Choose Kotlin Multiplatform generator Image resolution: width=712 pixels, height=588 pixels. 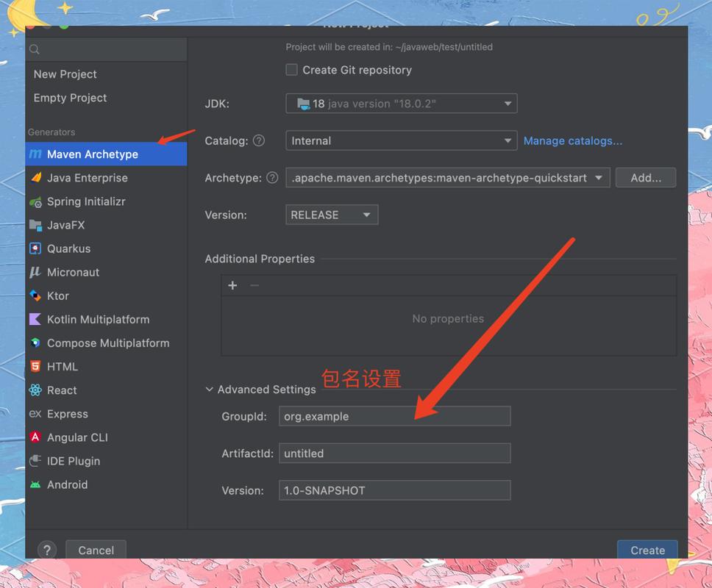click(106, 320)
